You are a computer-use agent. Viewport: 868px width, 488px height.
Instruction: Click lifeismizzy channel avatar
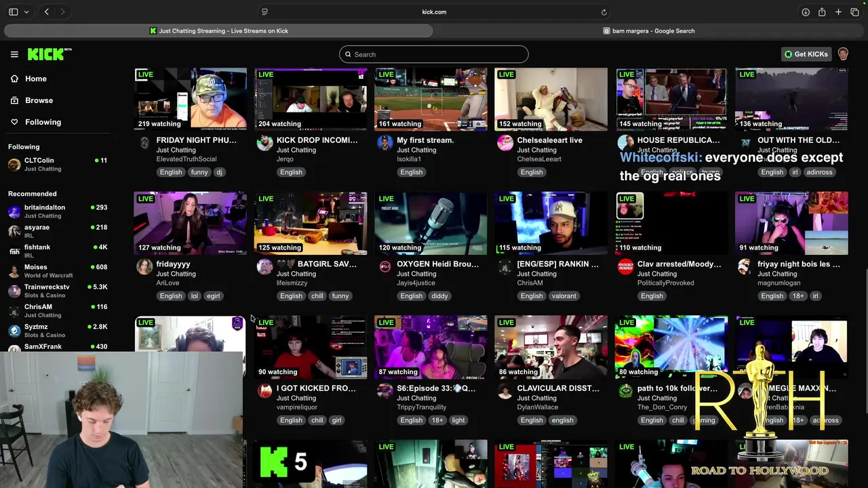coord(264,266)
